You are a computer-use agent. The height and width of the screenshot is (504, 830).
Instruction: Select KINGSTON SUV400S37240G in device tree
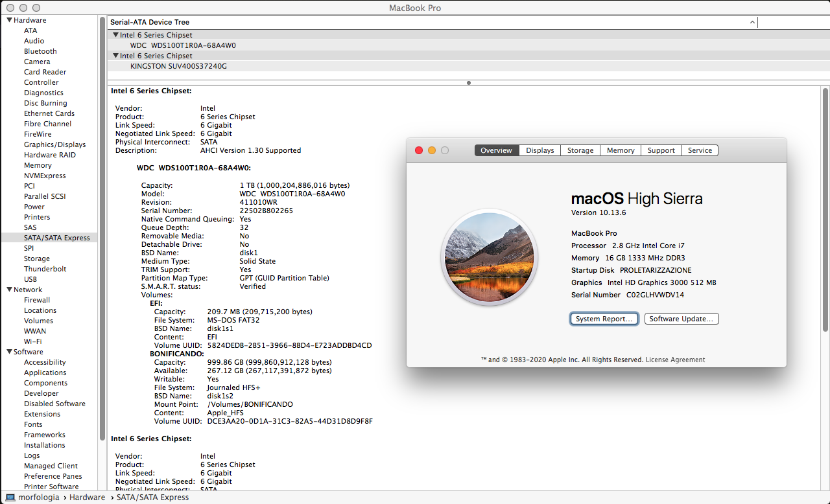(x=178, y=66)
